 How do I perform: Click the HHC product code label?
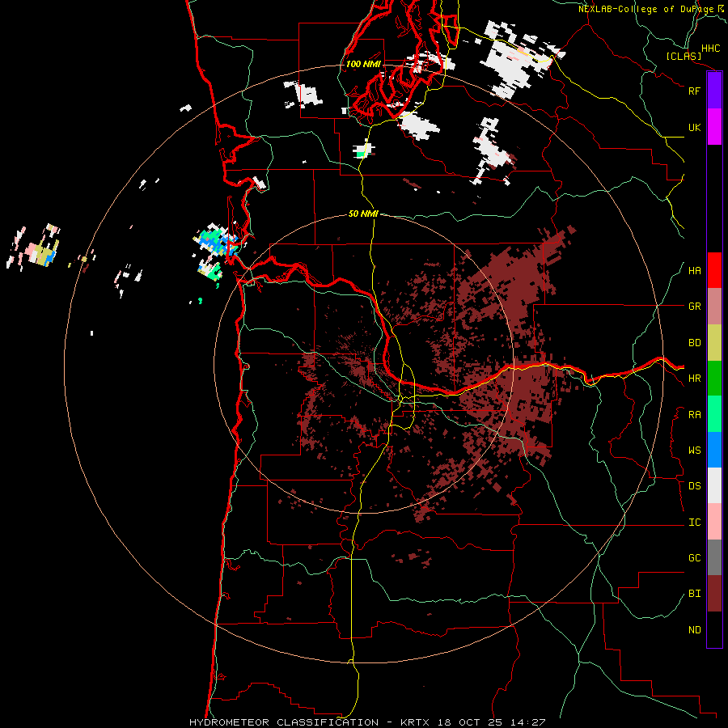[x=711, y=48]
